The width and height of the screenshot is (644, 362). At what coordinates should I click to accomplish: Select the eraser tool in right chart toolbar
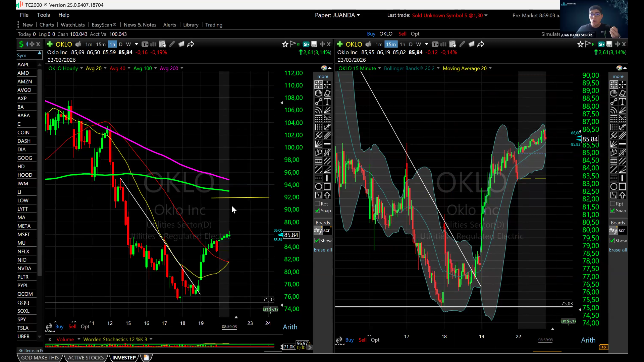coord(623,93)
